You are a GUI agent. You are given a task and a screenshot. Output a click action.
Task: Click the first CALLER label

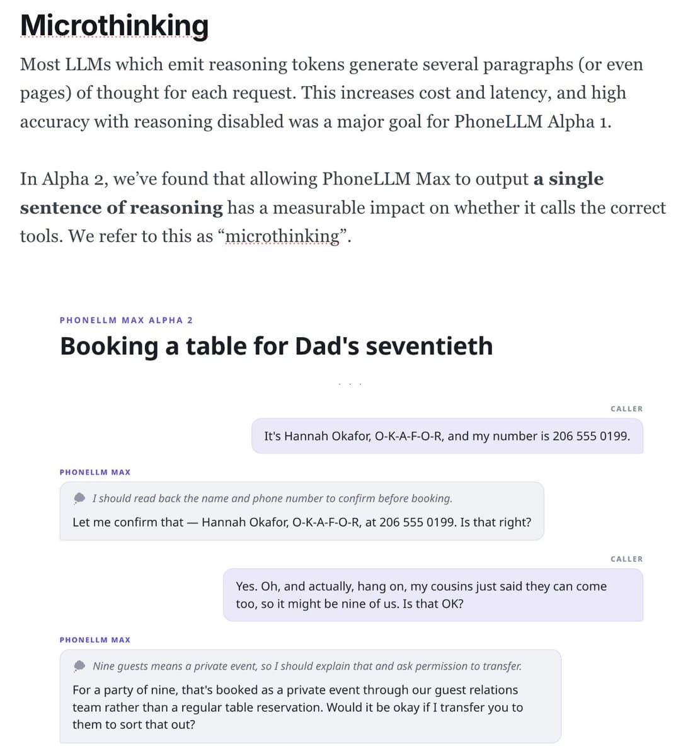click(x=626, y=409)
